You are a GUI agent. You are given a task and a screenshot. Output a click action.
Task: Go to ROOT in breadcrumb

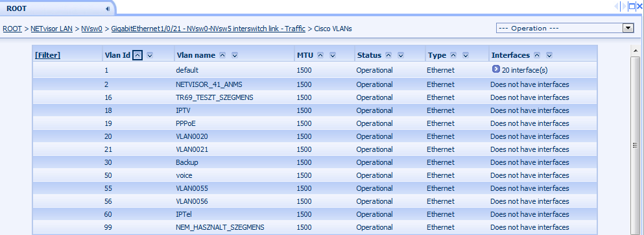(12, 29)
